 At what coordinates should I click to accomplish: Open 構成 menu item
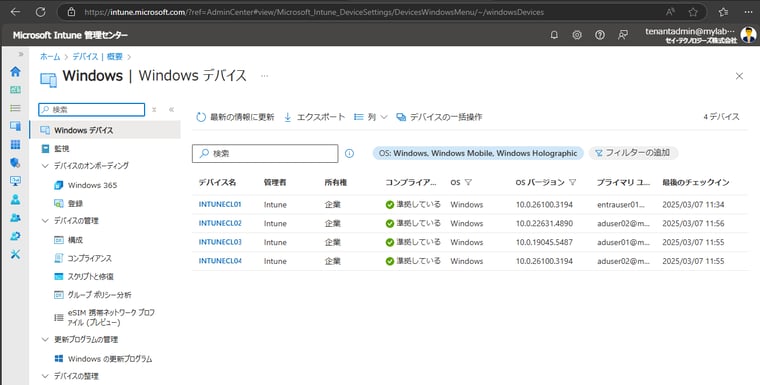click(75, 240)
